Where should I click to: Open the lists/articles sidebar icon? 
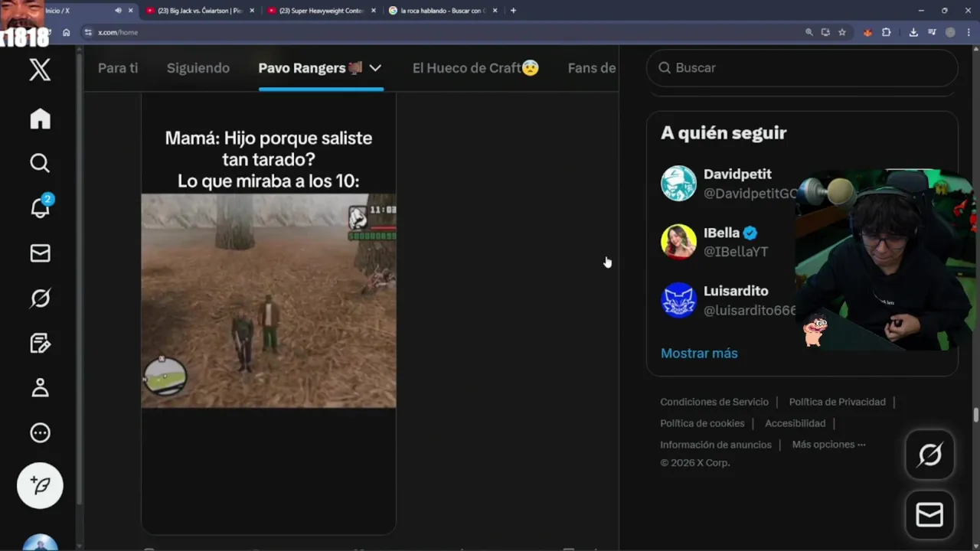coord(40,343)
